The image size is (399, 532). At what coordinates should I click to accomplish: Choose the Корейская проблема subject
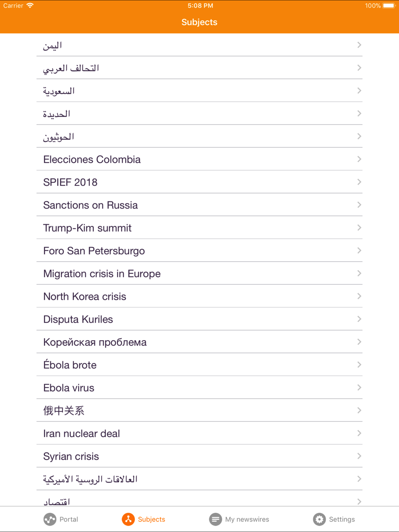pyautogui.click(x=95, y=342)
